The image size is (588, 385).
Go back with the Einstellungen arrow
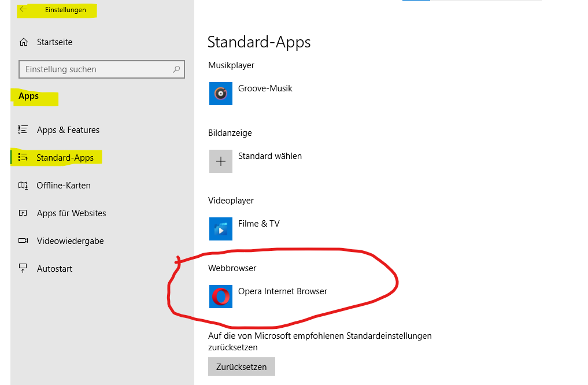click(x=23, y=9)
